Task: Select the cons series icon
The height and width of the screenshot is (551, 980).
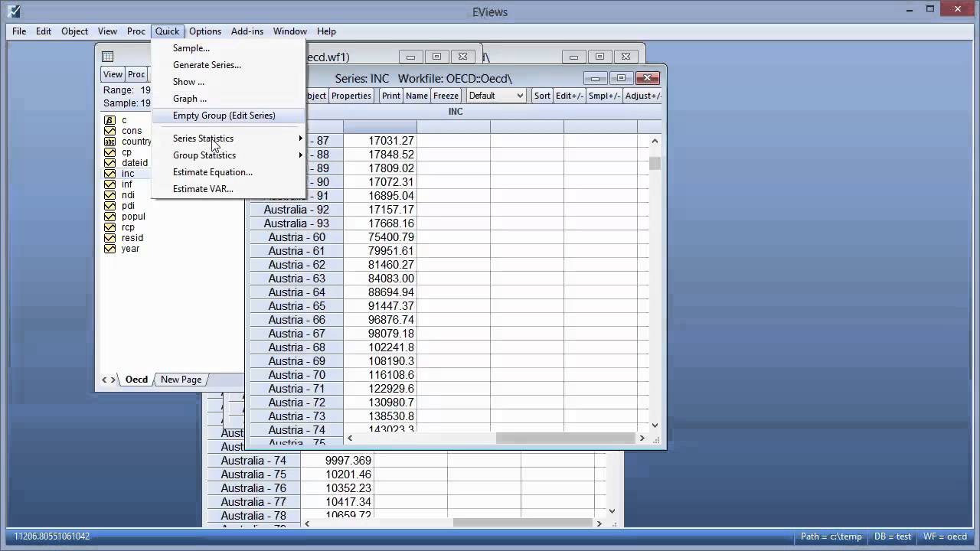Action: [109, 131]
